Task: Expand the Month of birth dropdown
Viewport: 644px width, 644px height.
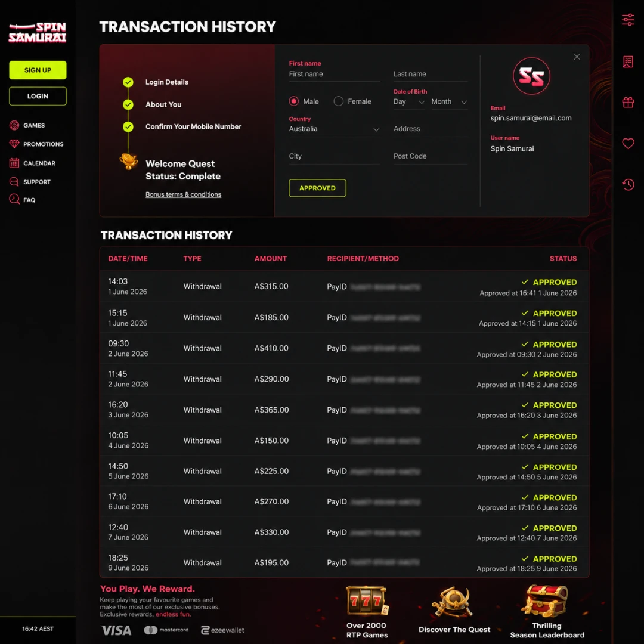Action: pyautogui.click(x=449, y=102)
